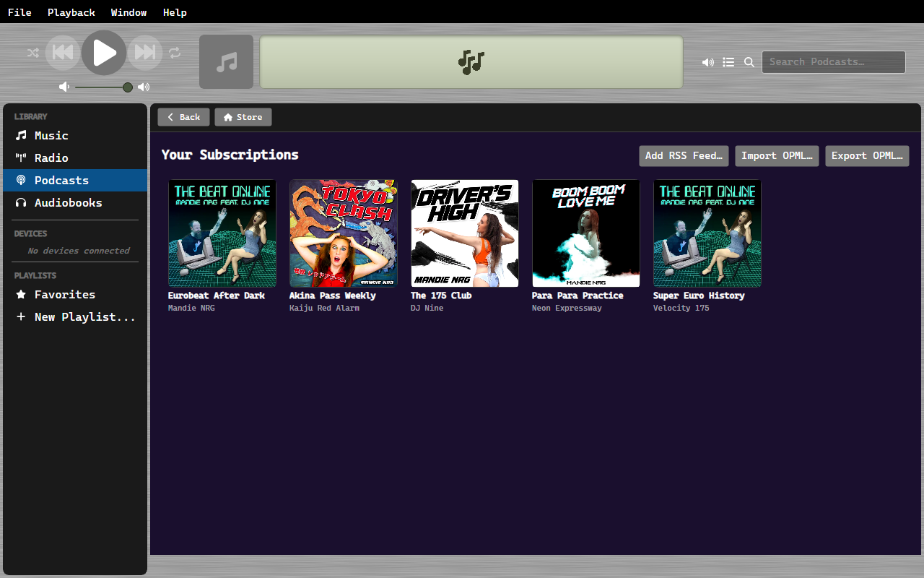Open the Favorites playlist
Image resolution: width=924 pixels, height=578 pixels.
click(x=75, y=295)
